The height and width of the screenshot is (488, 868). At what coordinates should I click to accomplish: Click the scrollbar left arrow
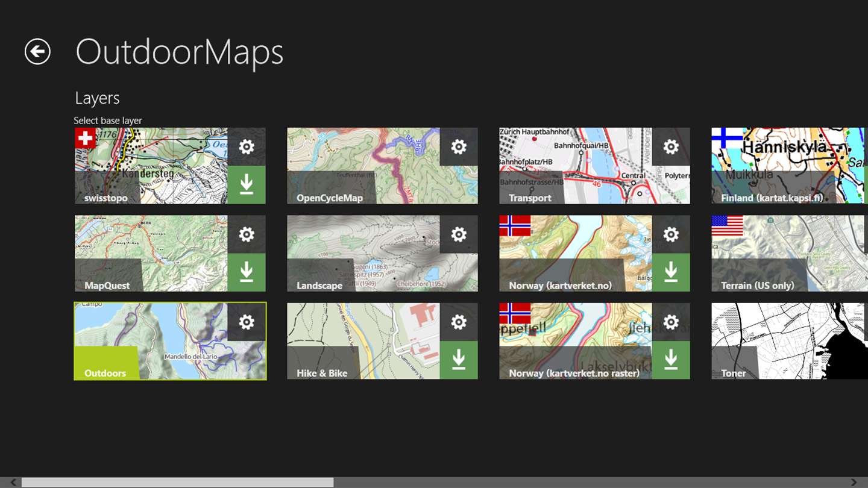[13, 483]
